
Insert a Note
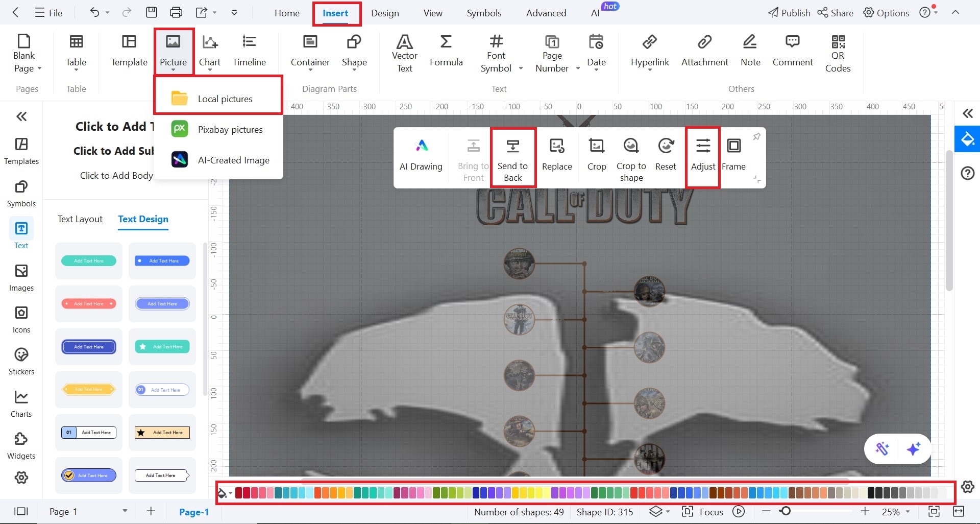(750, 51)
